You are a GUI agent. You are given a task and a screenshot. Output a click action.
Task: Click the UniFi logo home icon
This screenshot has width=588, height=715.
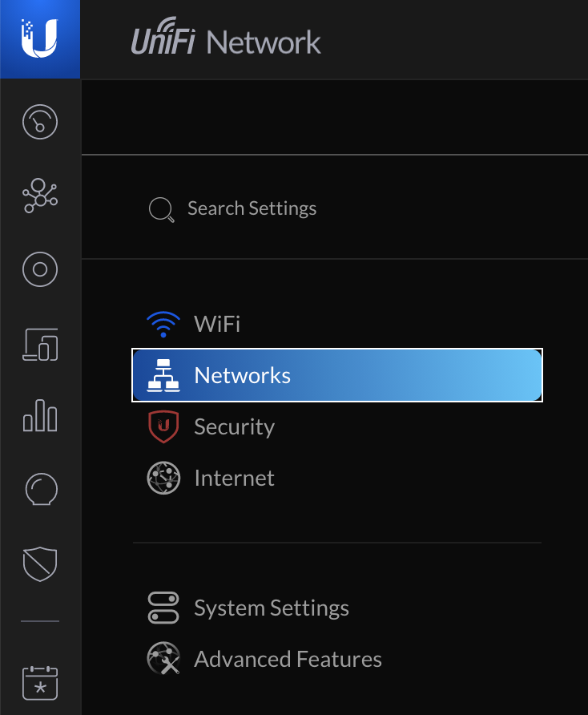point(40,38)
